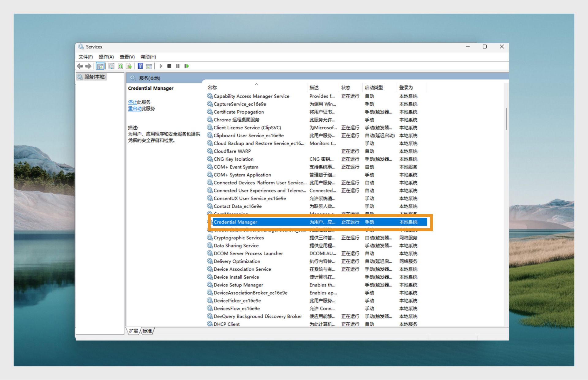Open the 文件(F) menu
The image size is (588, 380).
85,57
